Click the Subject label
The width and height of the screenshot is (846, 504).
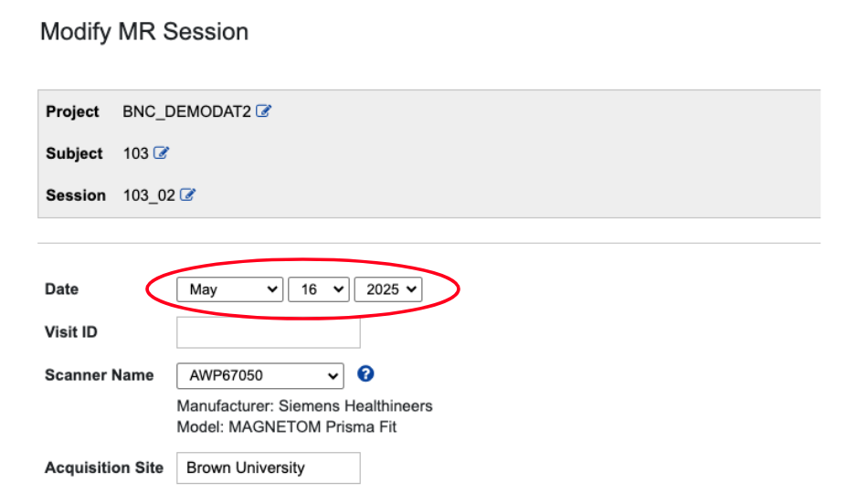pos(74,153)
